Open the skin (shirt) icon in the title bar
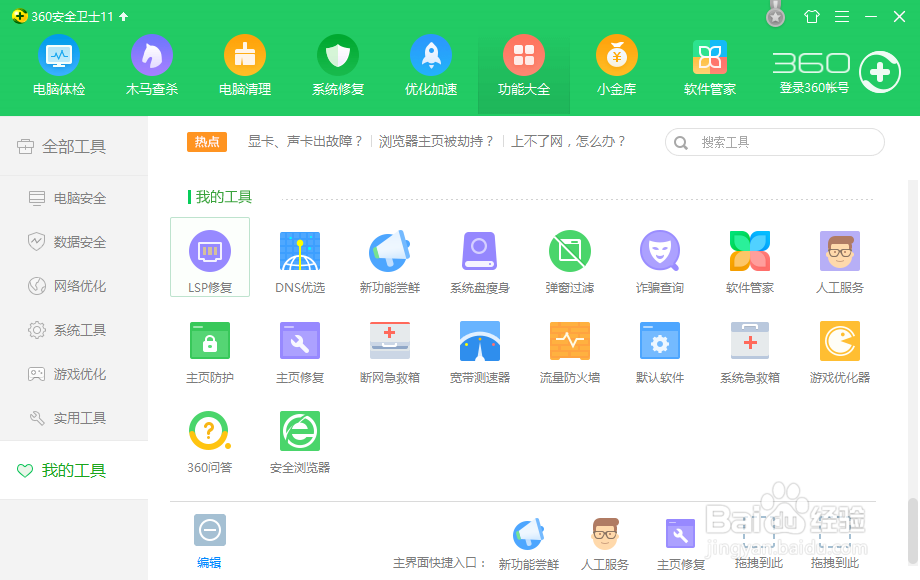 tap(811, 16)
